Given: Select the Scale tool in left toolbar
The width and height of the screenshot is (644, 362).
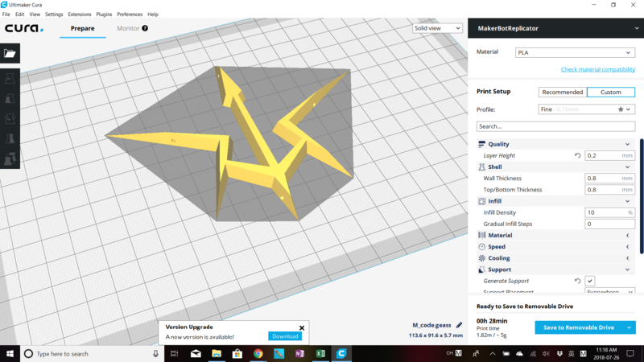Looking at the screenshot, I should tap(10, 98).
